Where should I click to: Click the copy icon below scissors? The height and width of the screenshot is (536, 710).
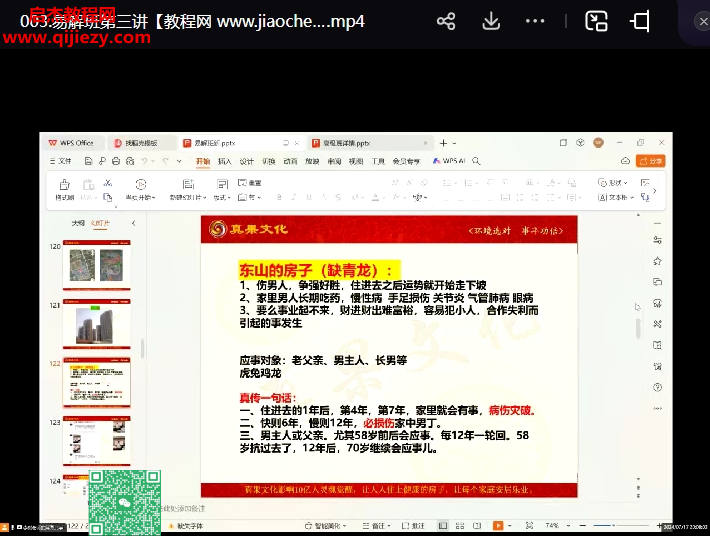pos(108,197)
